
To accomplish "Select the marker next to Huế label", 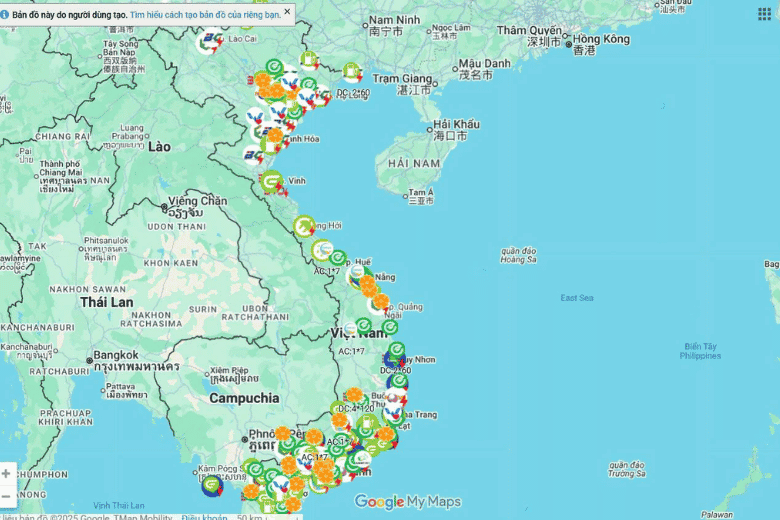I will pyautogui.click(x=337, y=258).
